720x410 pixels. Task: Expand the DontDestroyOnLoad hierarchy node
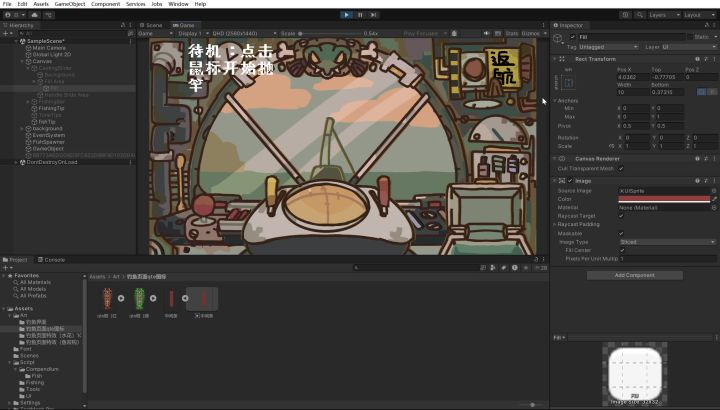[x=17, y=162]
